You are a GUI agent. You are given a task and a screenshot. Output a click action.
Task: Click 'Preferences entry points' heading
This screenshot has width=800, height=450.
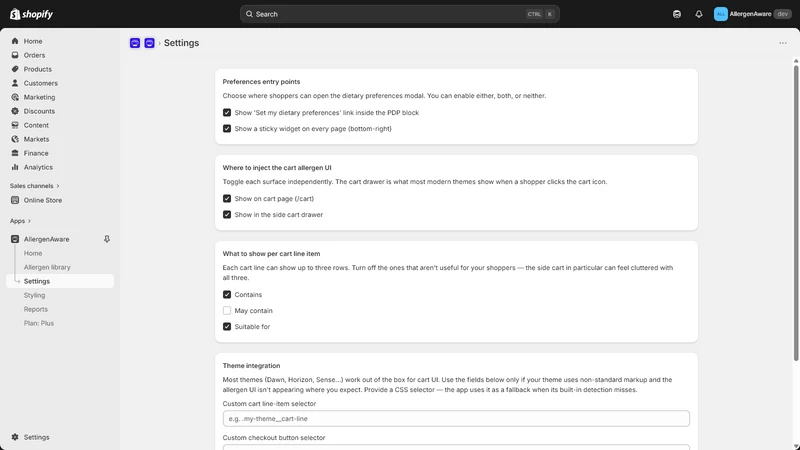261,82
